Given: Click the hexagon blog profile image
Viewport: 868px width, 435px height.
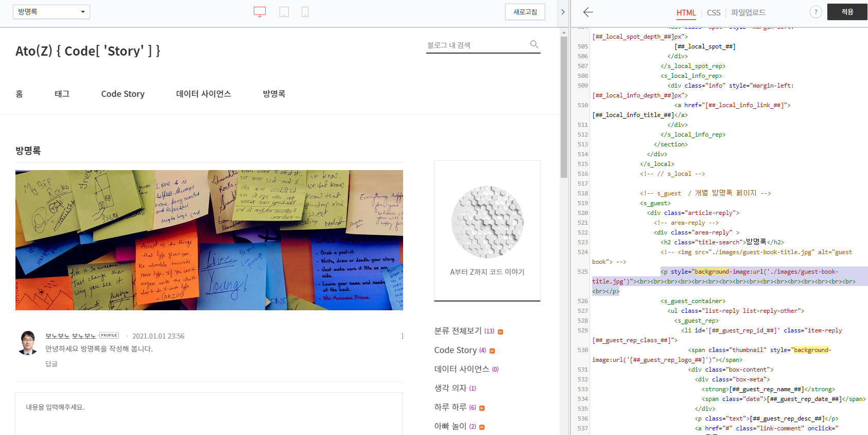Looking at the screenshot, I should pos(487,222).
